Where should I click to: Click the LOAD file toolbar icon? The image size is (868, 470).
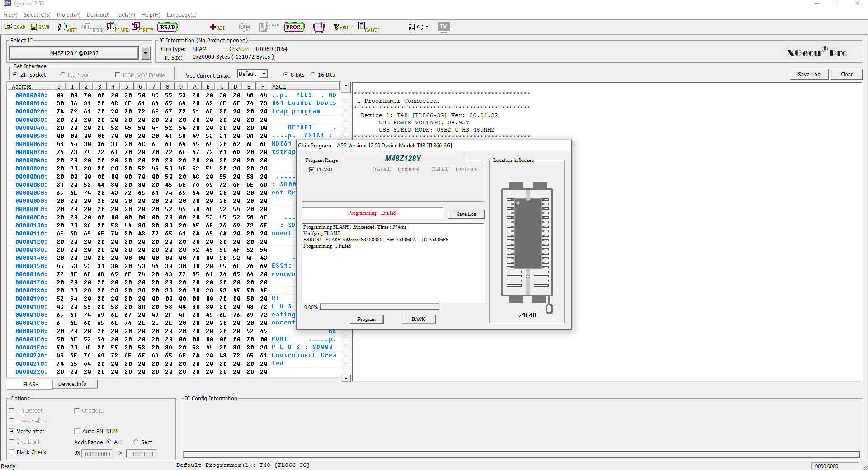tap(15, 27)
